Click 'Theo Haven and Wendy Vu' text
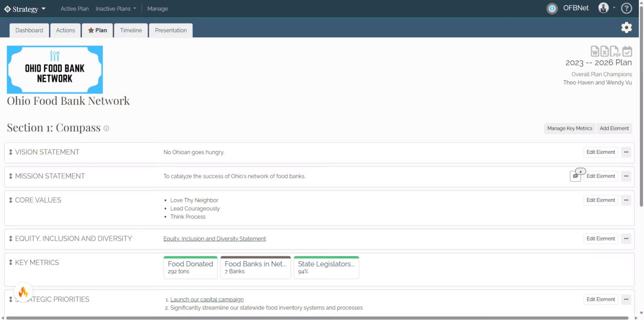Screen dimensions: 644x320 [x=597, y=83]
